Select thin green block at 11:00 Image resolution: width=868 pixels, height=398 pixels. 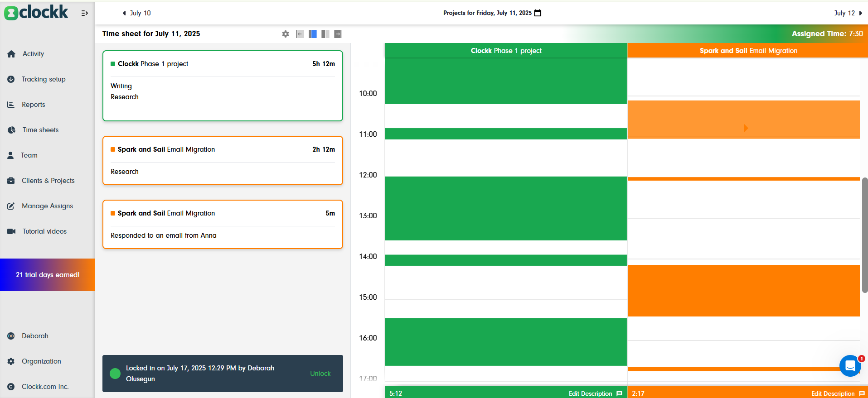click(506, 134)
